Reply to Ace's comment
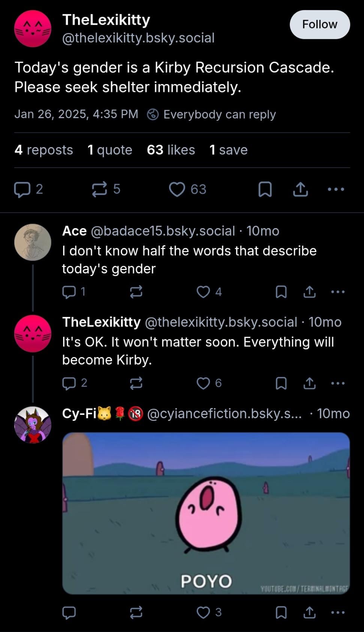This screenshot has width=364, height=632. pyautogui.click(x=69, y=292)
